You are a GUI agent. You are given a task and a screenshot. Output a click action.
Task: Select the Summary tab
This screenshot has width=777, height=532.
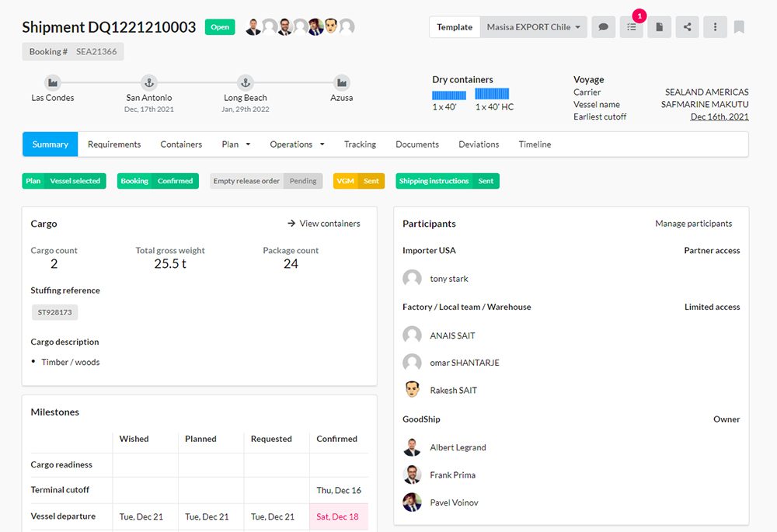click(50, 144)
